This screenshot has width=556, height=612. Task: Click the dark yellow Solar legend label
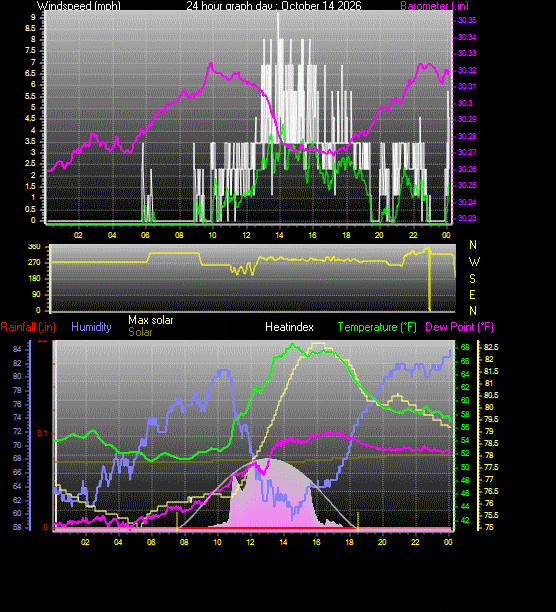140,332
